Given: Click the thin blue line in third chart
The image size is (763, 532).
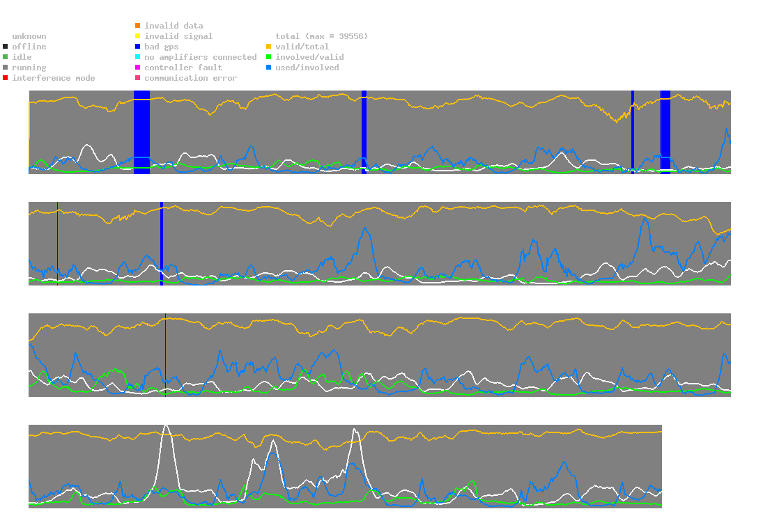Looking at the screenshot, I should (x=165, y=355).
